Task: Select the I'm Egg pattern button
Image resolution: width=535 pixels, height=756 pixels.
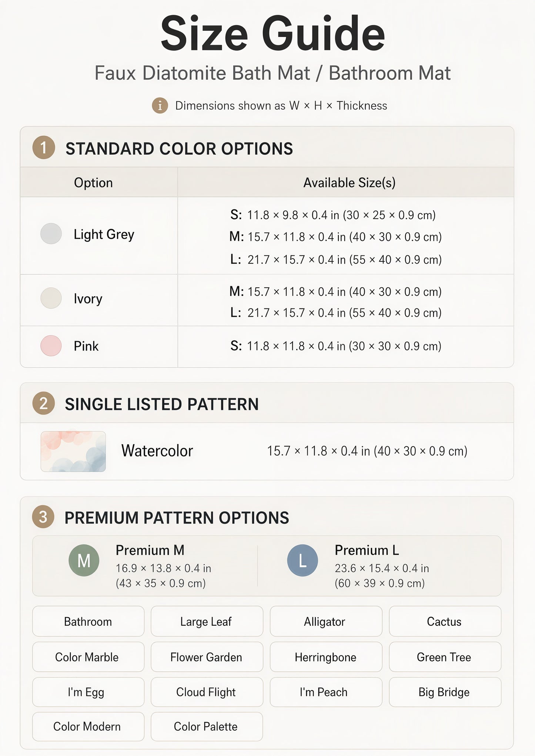Action: pyautogui.click(x=88, y=692)
